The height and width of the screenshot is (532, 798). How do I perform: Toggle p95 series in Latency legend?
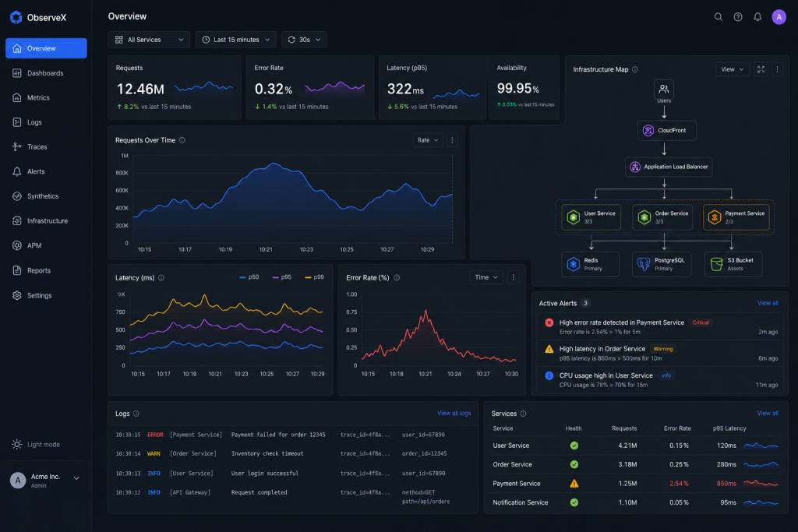[x=282, y=277]
